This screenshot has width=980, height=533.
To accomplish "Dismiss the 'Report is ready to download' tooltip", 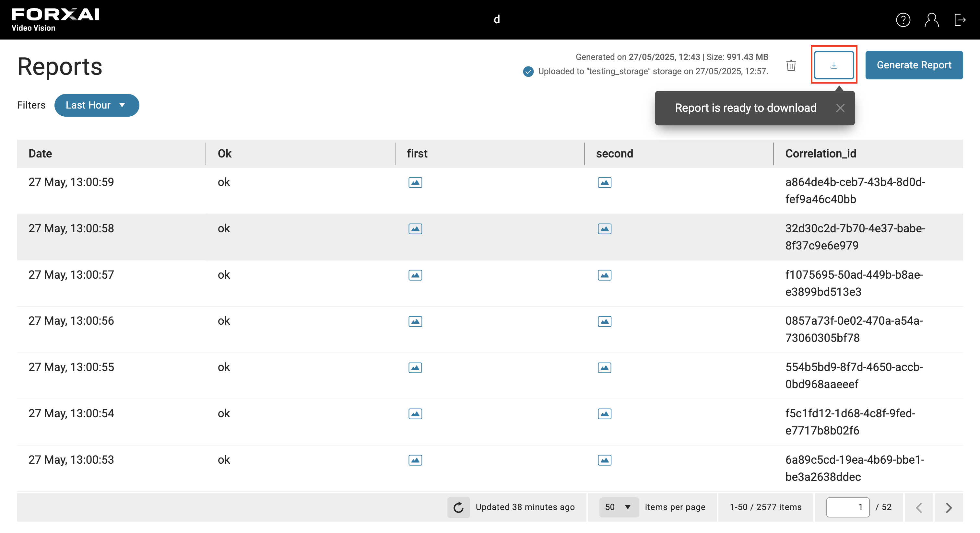I will (840, 108).
